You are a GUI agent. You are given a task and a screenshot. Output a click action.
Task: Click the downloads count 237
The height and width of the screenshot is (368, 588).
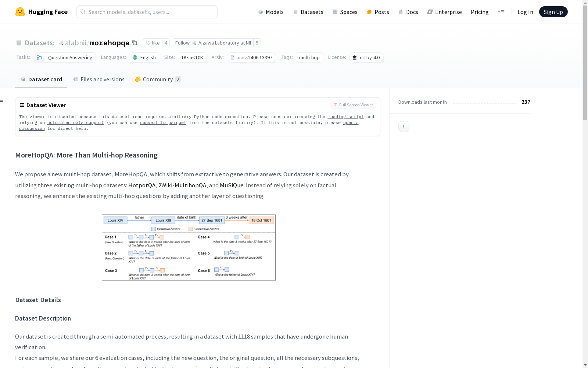pos(526,102)
